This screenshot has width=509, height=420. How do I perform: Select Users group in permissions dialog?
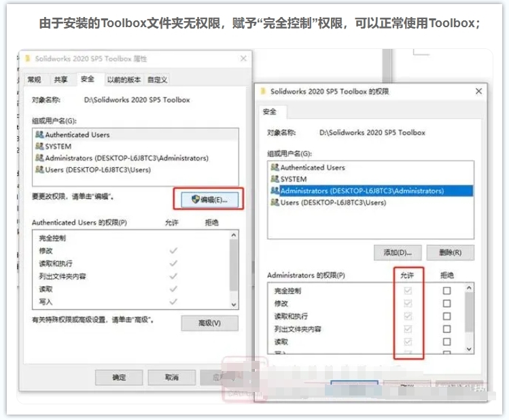point(333,203)
